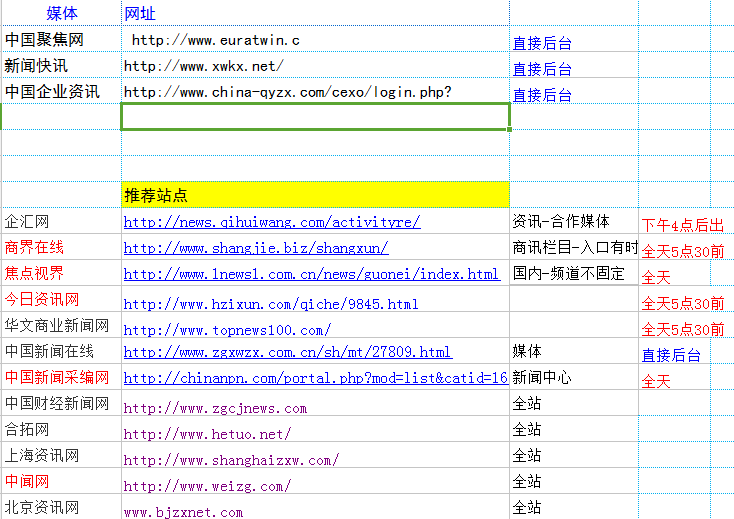Select the http://www.euratwin.c cell
Viewport: 734px width, 519px height.
coord(316,39)
